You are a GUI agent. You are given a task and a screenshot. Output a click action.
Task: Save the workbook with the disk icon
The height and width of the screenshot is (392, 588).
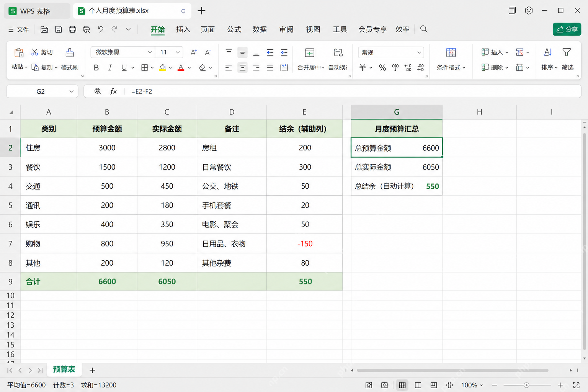pos(58,29)
